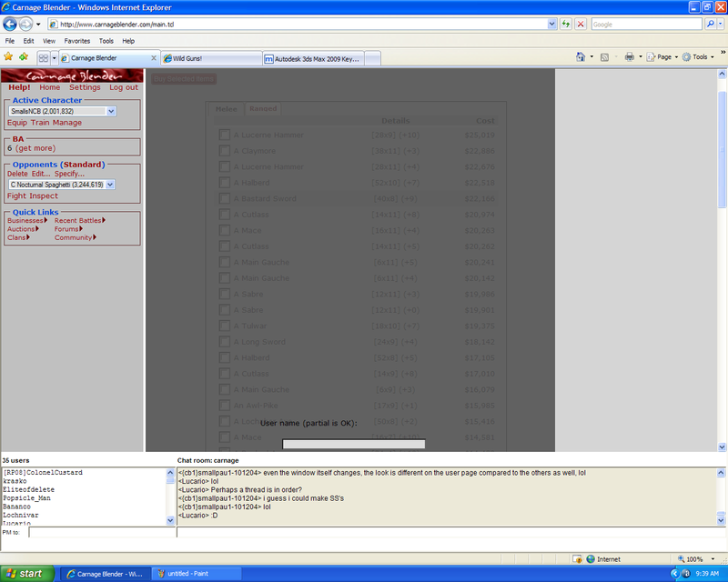The width and height of the screenshot is (728, 582).
Task: Expand the Businesses quick link arrow
Action: pyautogui.click(x=45, y=220)
